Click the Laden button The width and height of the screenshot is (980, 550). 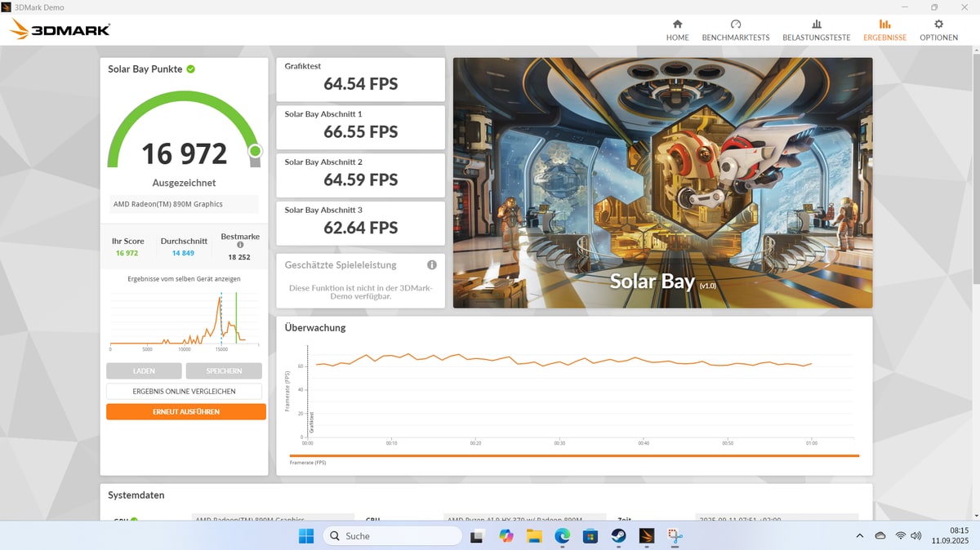(144, 371)
